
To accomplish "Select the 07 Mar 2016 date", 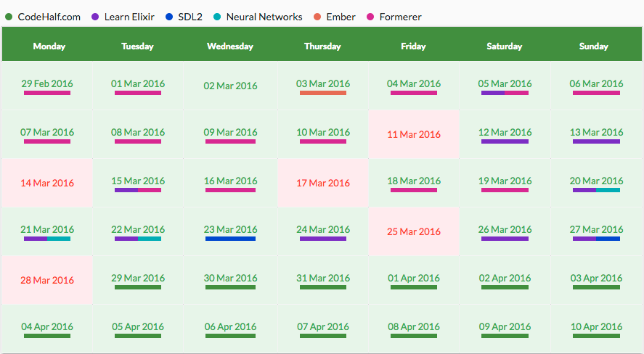I will (47, 132).
